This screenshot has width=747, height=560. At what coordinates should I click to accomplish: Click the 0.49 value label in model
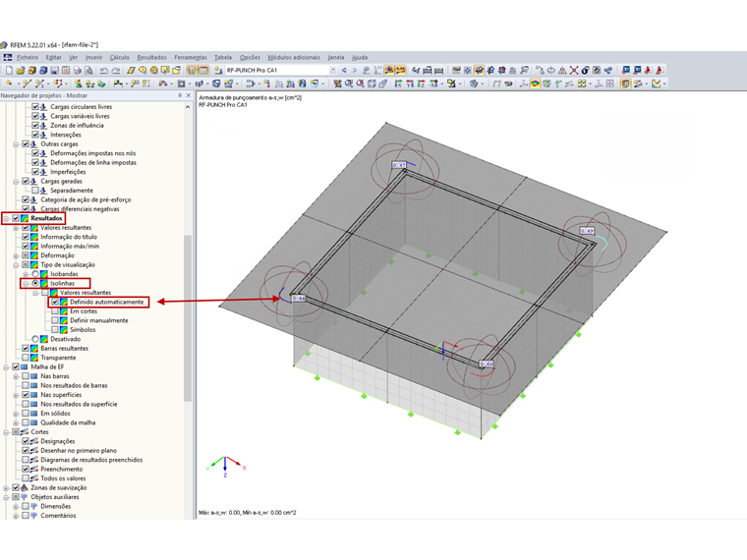587,231
